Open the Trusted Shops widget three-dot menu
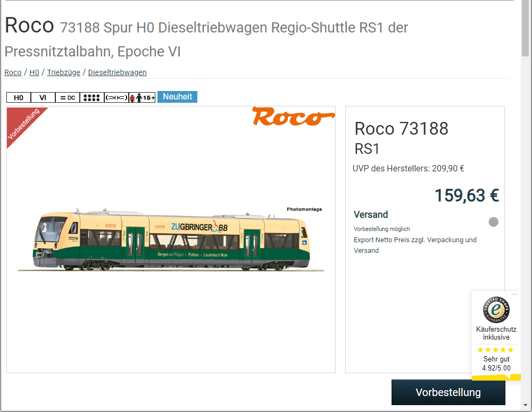 514,294
